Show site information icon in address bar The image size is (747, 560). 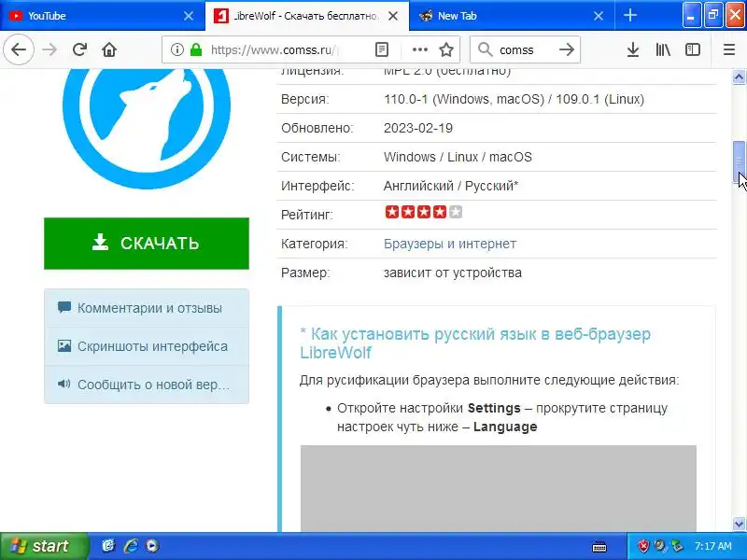coord(177,49)
